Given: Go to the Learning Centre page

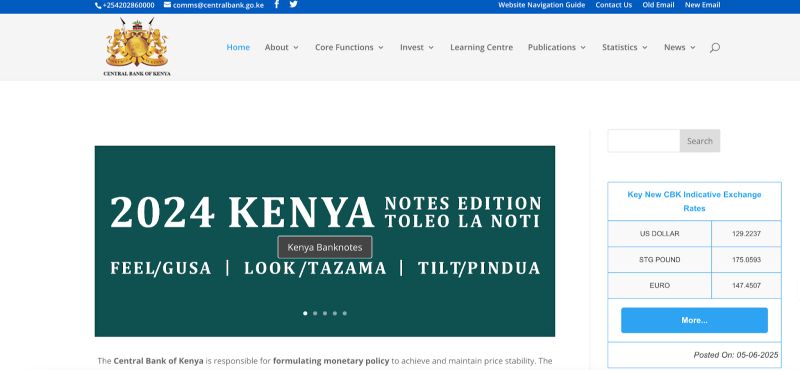Looking at the screenshot, I should (481, 47).
